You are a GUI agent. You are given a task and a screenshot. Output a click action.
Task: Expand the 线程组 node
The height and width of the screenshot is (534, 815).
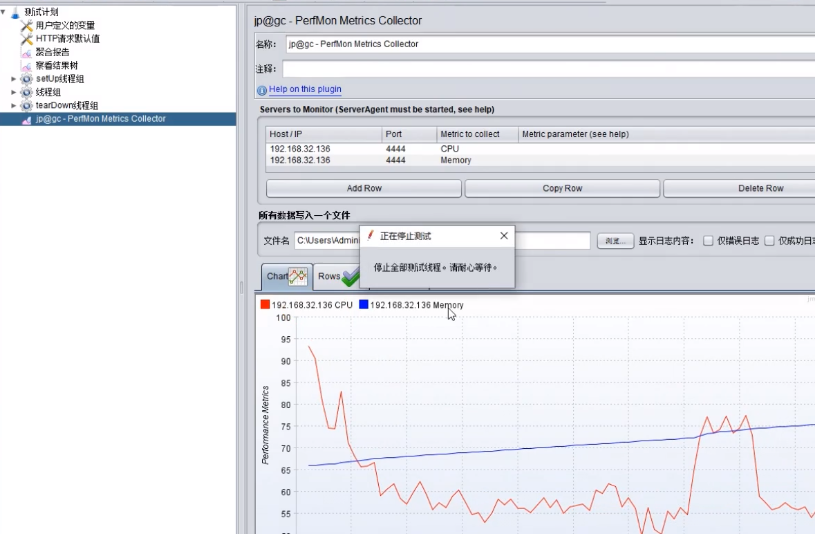tap(14, 92)
